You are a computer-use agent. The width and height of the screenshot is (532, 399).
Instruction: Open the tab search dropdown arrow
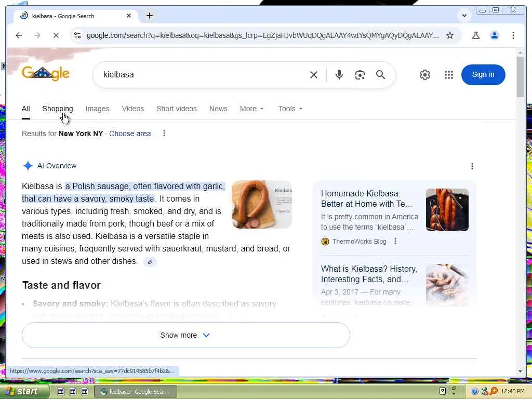tap(464, 16)
